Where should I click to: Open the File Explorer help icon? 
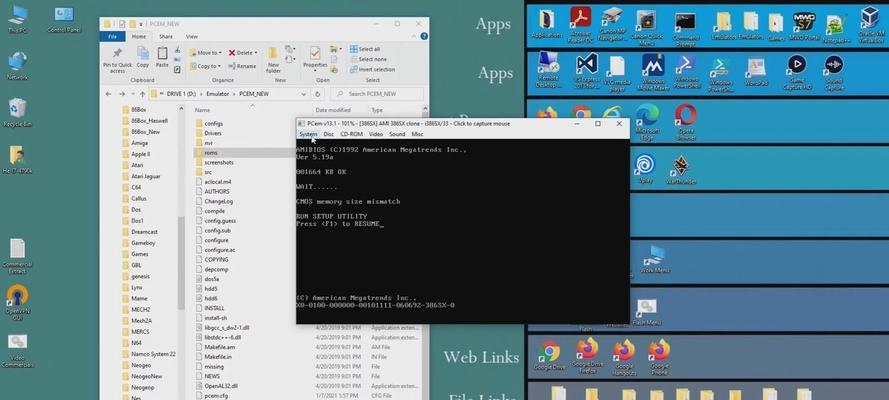tap(424, 36)
